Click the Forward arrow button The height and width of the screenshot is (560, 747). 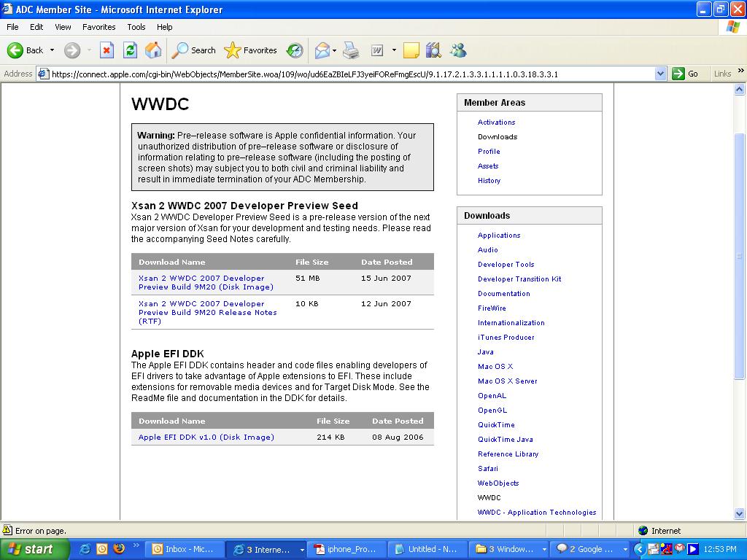pos(72,50)
